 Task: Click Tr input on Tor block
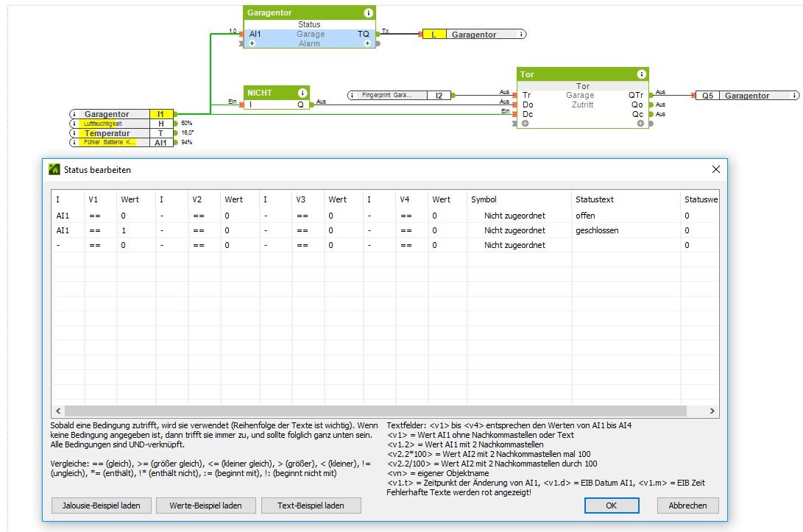pos(526,95)
